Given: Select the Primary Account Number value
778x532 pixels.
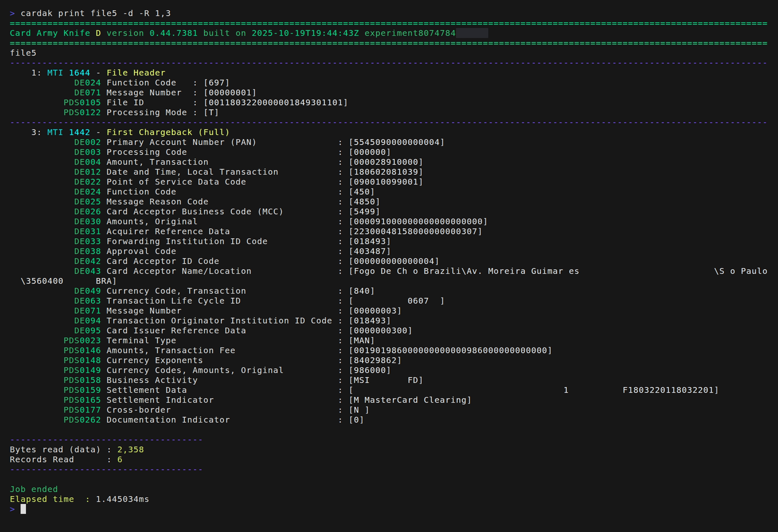Looking at the screenshot, I should click(x=396, y=142).
